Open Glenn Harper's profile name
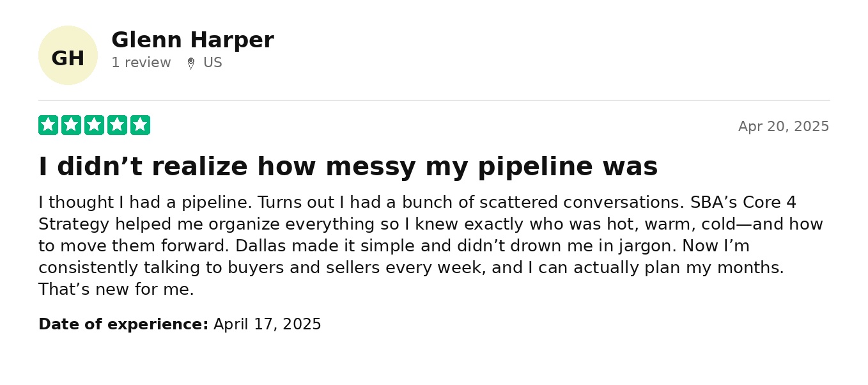The width and height of the screenshot is (868, 385). click(x=192, y=40)
